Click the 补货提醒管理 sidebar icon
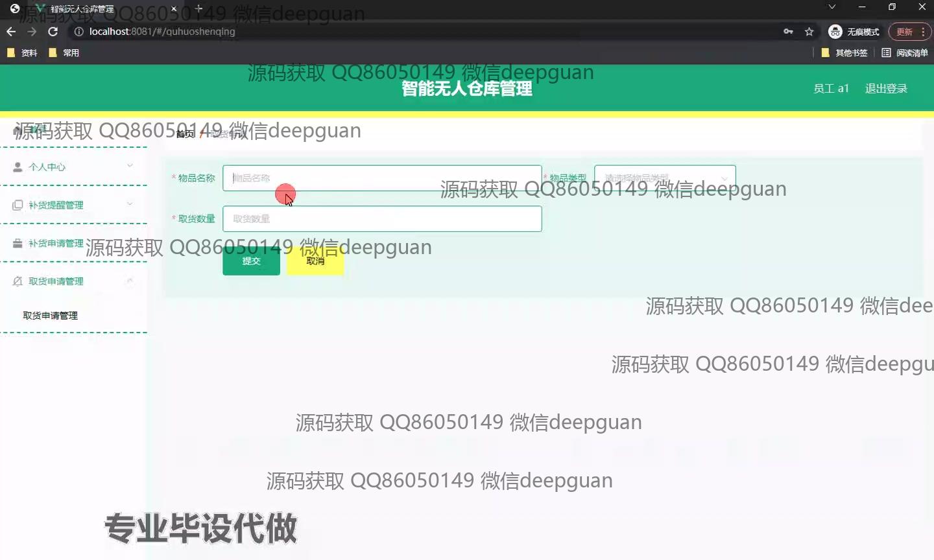The image size is (934, 560). click(x=18, y=205)
